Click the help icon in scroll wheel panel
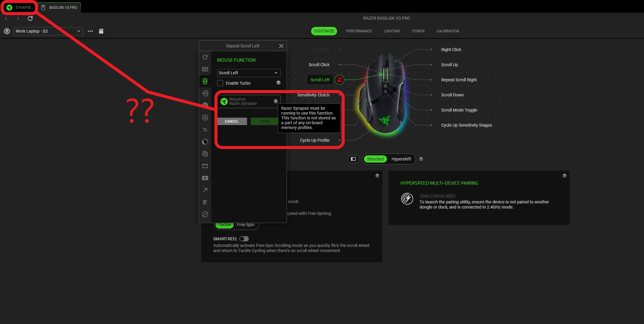The image size is (644, 324). (377, 176)
